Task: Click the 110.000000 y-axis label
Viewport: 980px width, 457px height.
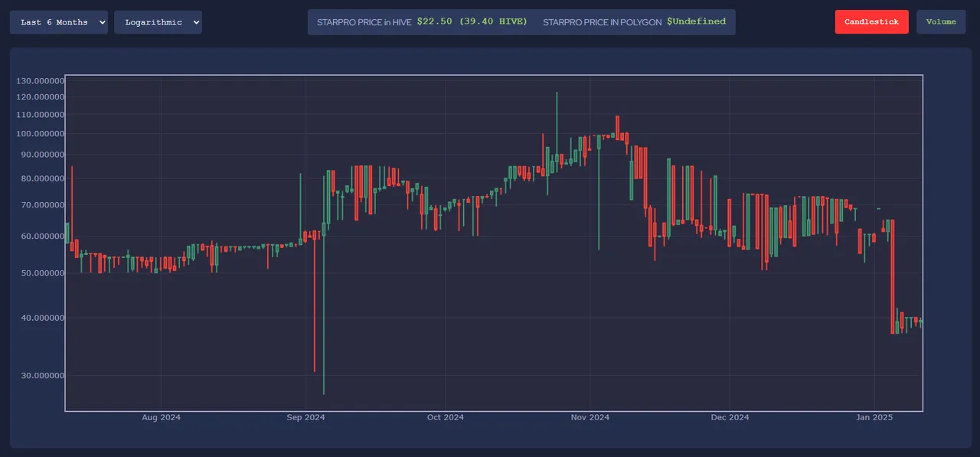Action: [x=41, y=115]
